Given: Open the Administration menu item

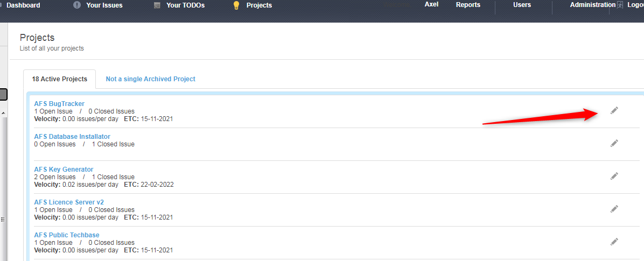Looking at the screenshot, I should [x=593, y=5].
